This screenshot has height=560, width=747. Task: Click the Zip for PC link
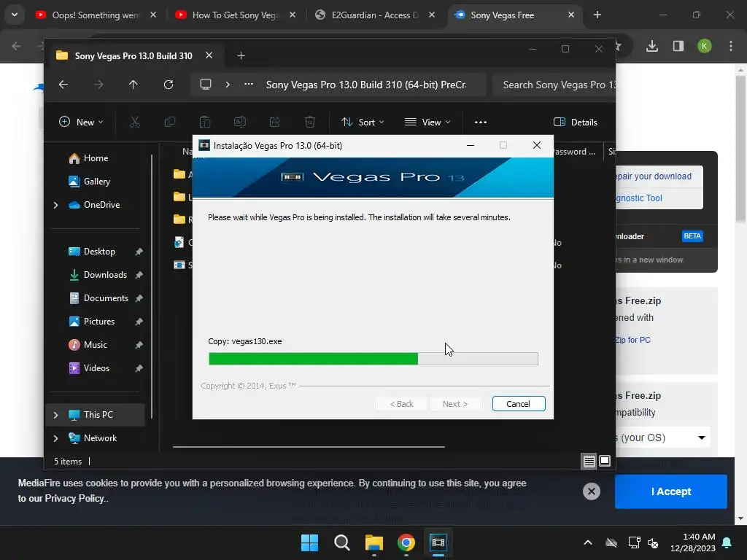[632, 340]
